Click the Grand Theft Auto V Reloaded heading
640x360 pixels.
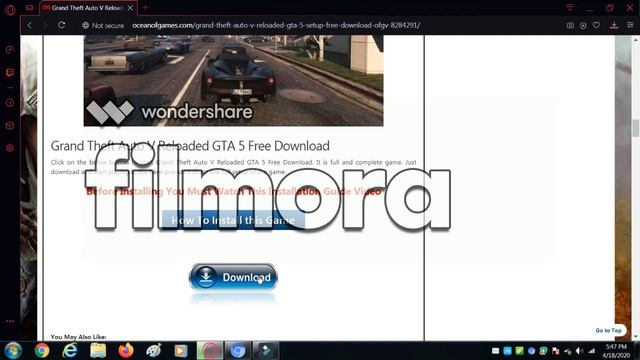point(190,146)
